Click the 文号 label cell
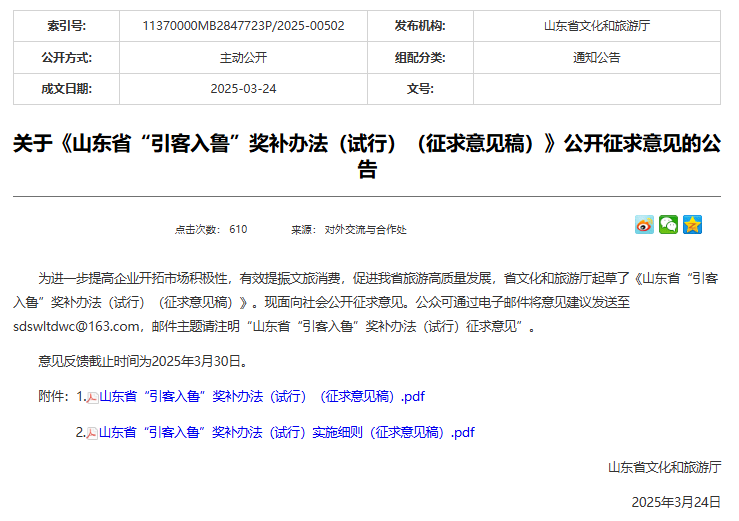This screenshot has height=521, width=739. 420,89
